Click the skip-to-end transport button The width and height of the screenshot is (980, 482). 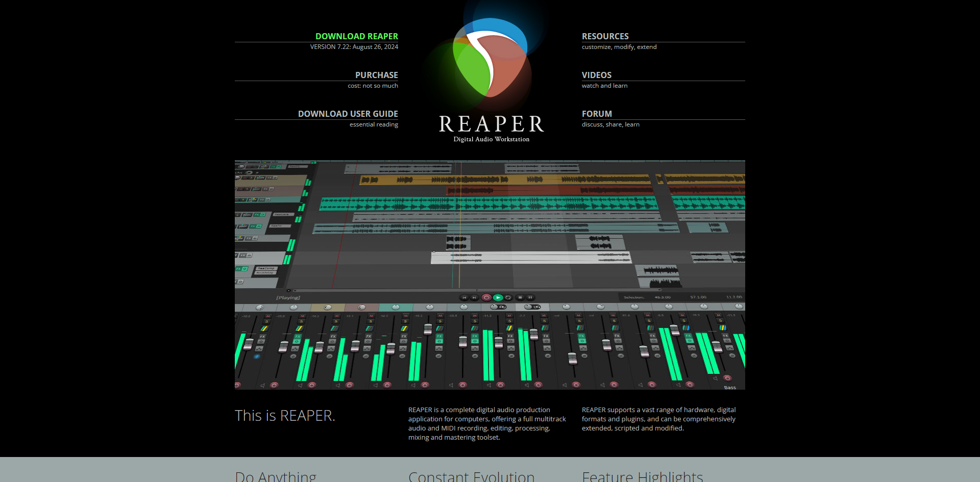(x=474, y=297)
